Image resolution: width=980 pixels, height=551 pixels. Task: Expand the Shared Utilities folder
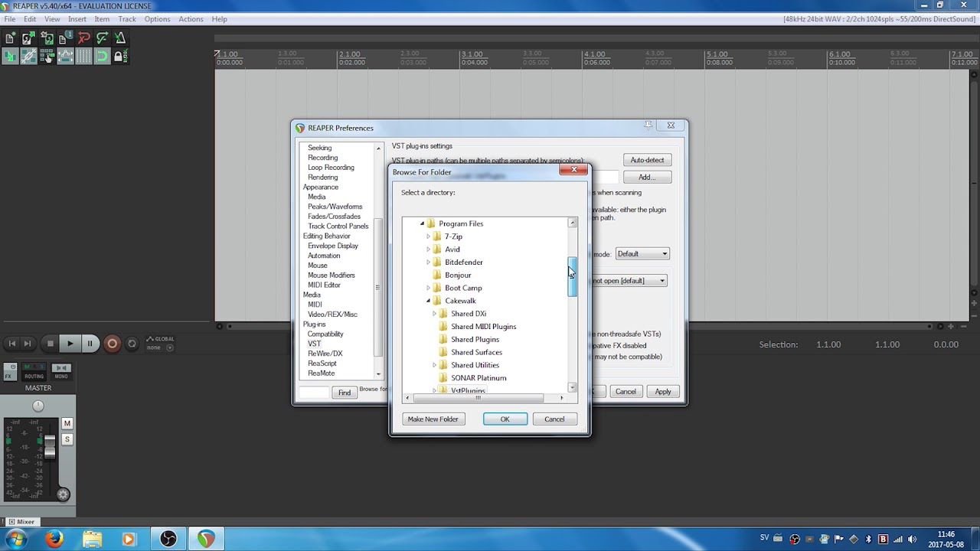point(434,365)
